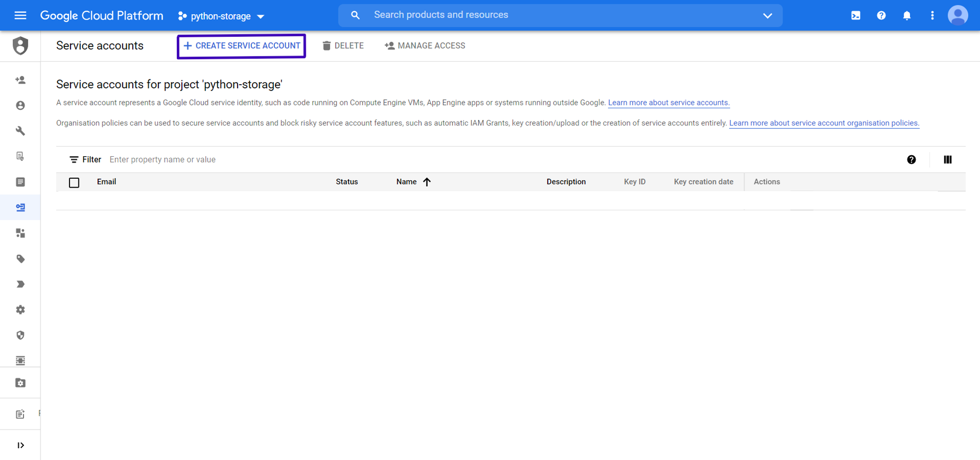The image size is (980, 460).
Task: Expand the python-storage project selector
Action: pyautogui.click(x=221, y=16)
